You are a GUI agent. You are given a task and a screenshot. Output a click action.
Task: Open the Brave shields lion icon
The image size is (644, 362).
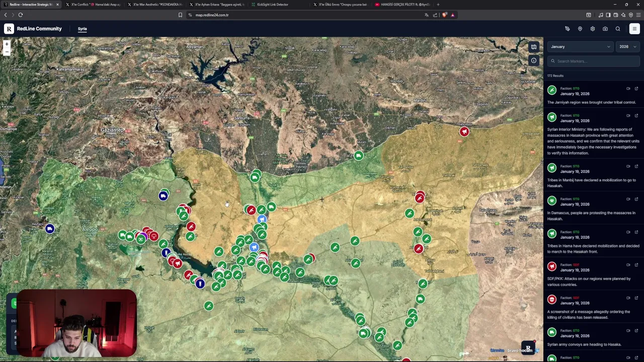(x=444, y=15)
